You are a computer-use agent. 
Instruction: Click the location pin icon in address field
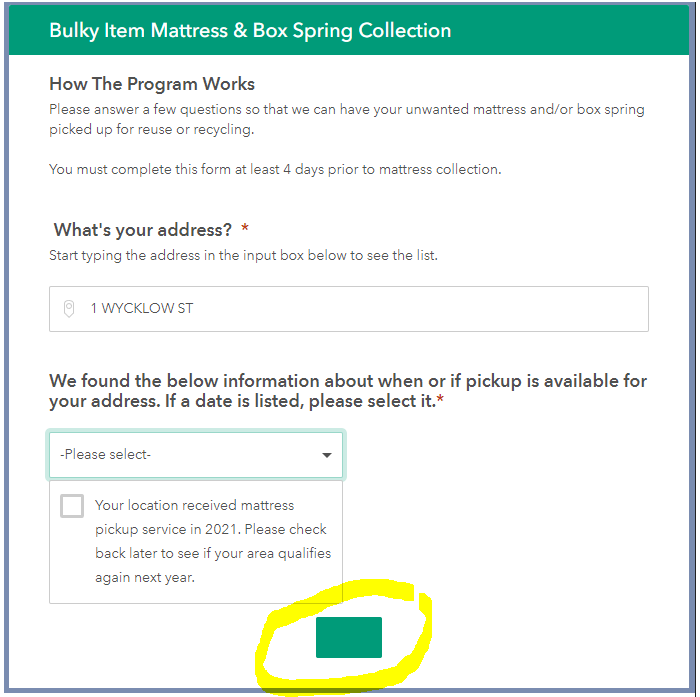click(x=69, y=309)
